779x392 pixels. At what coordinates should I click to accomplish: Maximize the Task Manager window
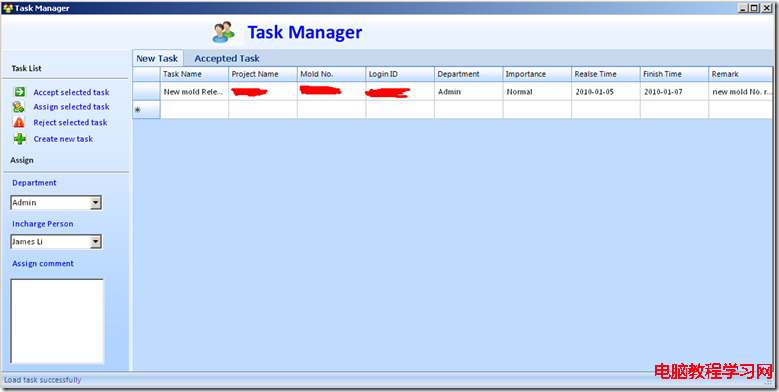(x=754, y=8)
